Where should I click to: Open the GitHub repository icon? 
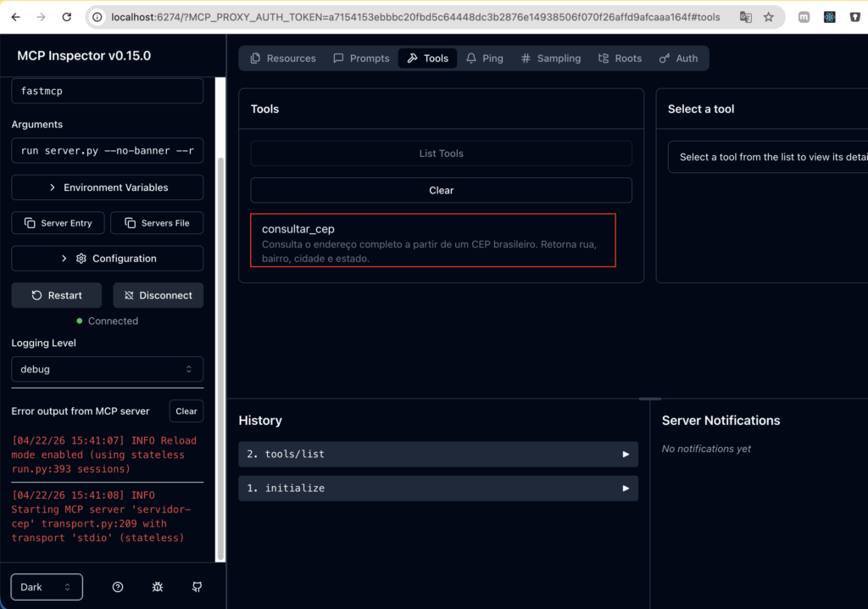[198, 587]
